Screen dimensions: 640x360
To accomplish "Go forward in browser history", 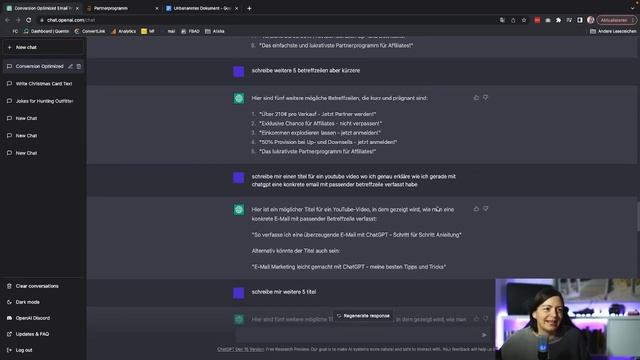I will 18,20.
